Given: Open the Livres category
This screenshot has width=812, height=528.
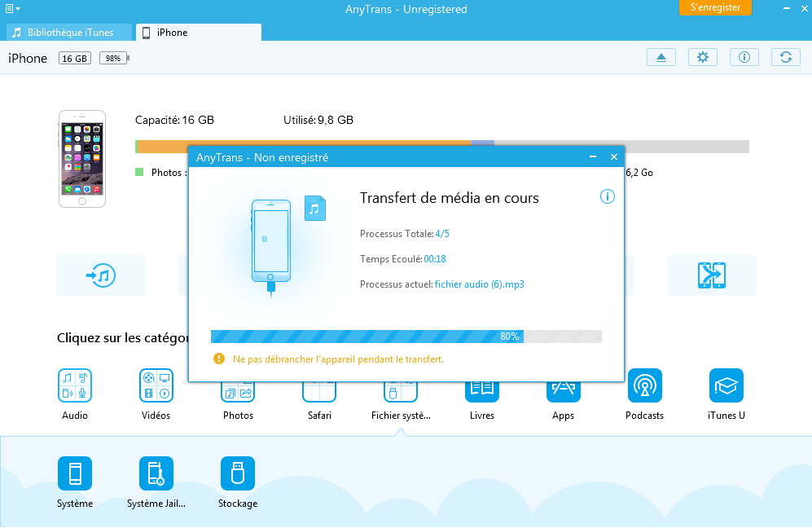Looking at the screenshot, I should click(481, 392).
